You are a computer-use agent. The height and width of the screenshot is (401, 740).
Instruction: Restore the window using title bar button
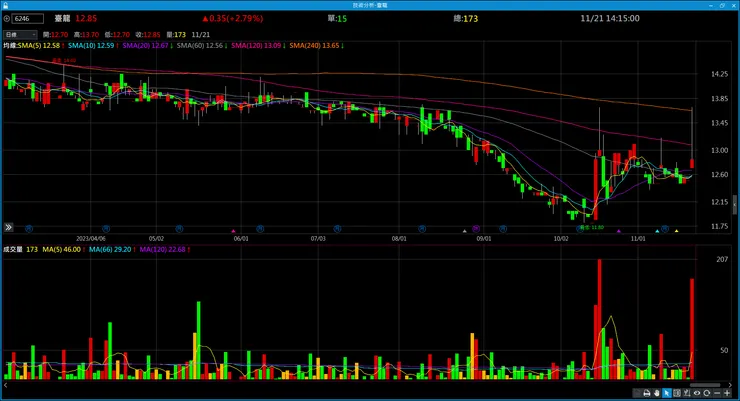coord(722,5)
